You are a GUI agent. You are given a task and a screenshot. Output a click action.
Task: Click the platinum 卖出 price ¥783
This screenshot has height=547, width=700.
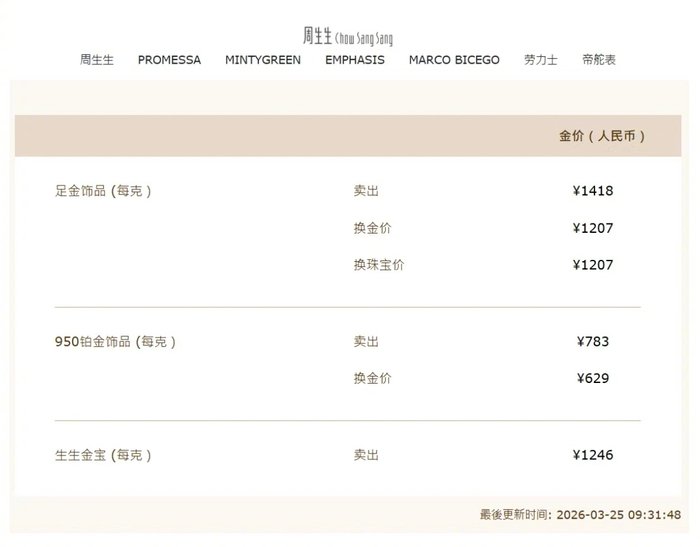[x=593, y=342]
